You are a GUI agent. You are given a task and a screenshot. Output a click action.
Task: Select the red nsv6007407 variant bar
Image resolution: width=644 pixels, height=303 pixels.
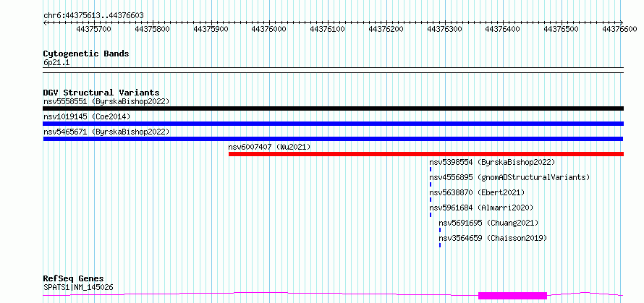coord(426,154)
